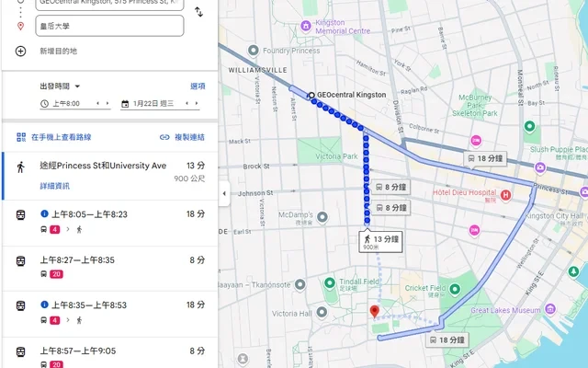Open calendar icon beside 1月22日
The image size is (588, 368).
pos(125,104)
